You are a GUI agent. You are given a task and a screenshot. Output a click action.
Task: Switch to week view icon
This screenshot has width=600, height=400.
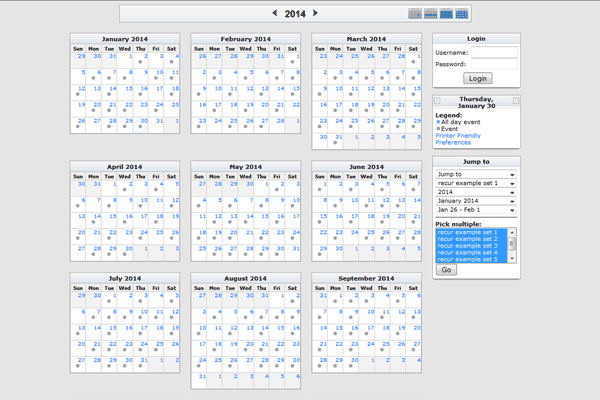click(x=430, y=14)
